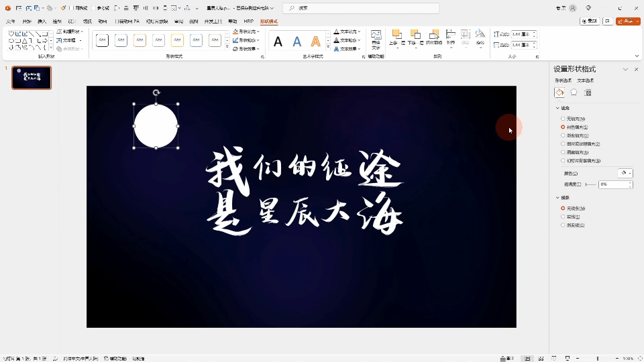Select Slide background fill radio option
644x362 pixels.
(x=563, y=161)
